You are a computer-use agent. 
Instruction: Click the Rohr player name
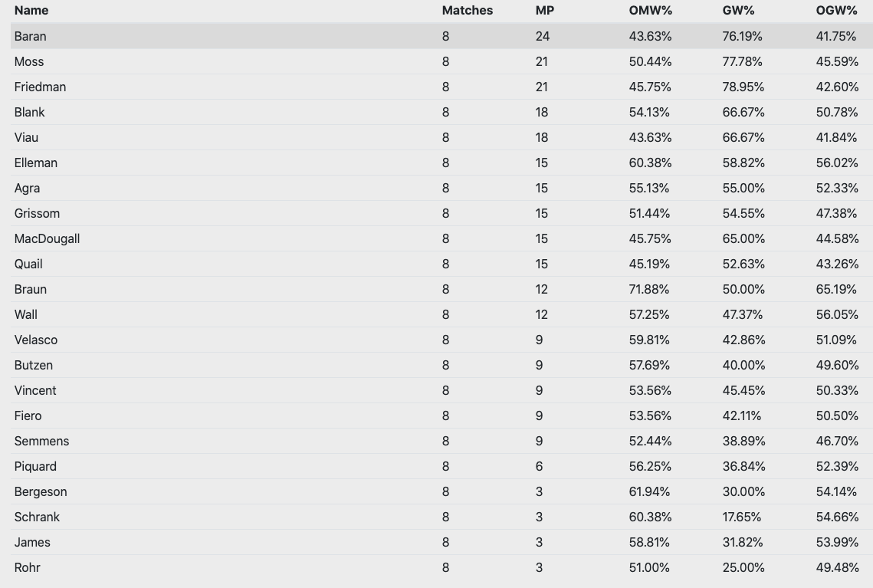coord(28,567)
